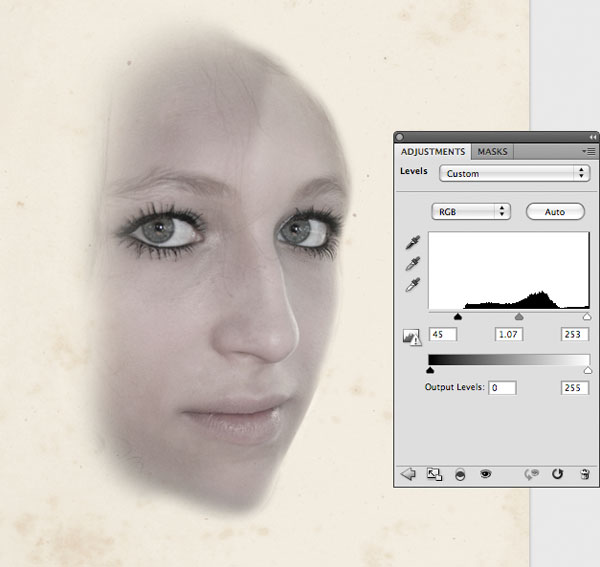Grab the black output level slider
The width and height of the screenshot is (600, 567).
point(430,370)
